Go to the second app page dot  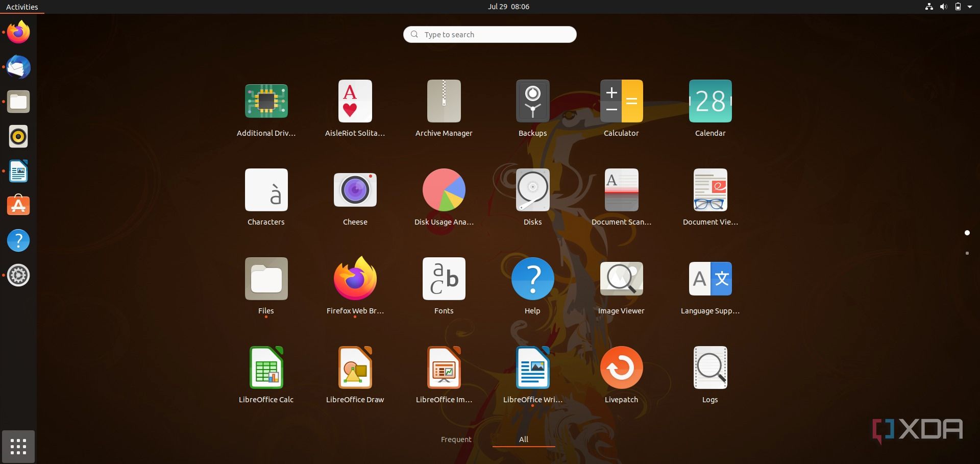tap(967, 253)
